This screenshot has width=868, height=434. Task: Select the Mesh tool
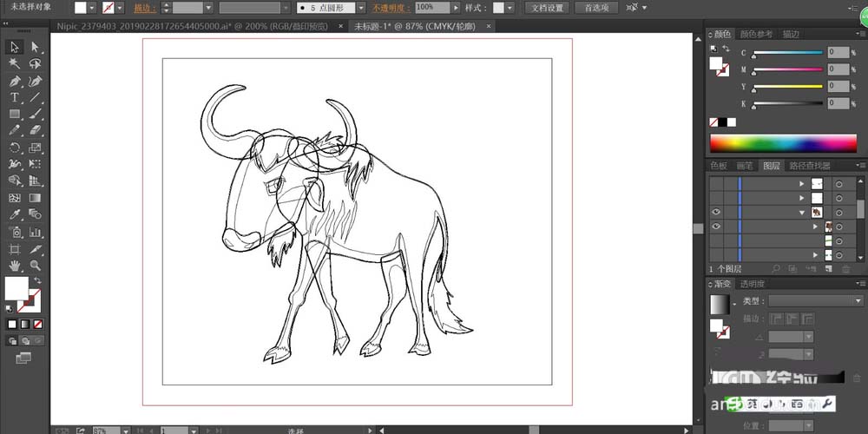pyautogui.click(x=15, y=198)
